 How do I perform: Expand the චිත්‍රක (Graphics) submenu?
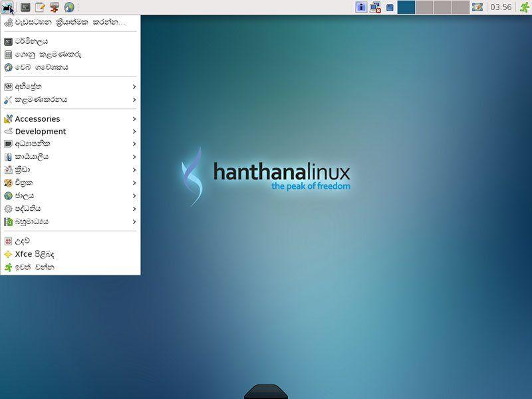tap(70, 182)
